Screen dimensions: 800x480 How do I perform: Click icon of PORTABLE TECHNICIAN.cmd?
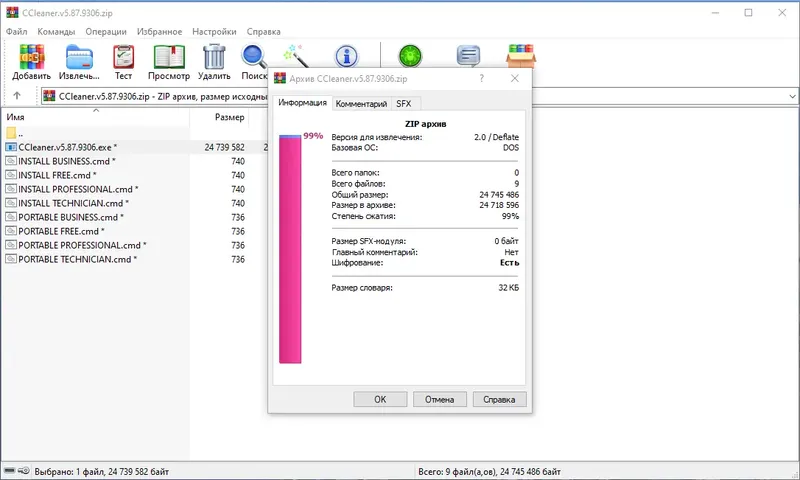click(x=11, y=259)
